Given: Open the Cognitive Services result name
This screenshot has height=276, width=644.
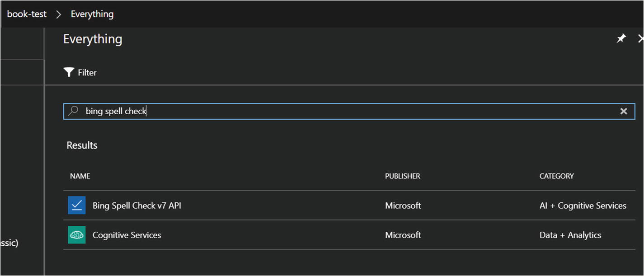Looking at the screenshot, I should 127,235.
